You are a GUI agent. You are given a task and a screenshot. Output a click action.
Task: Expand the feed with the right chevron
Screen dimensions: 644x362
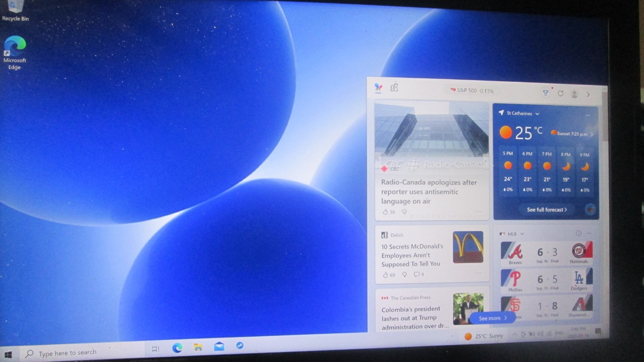588,94
